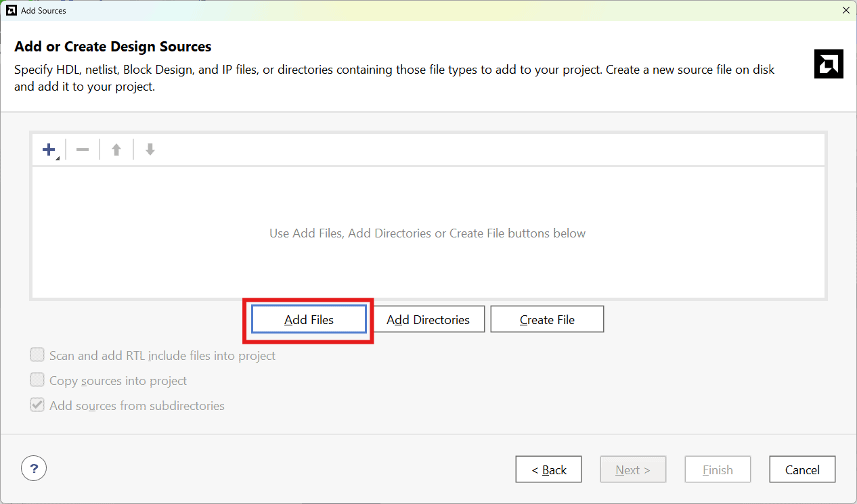Enable Scan and add RTL include files
Viewport: 857px width, 504px height.
(x=37, y=355)
